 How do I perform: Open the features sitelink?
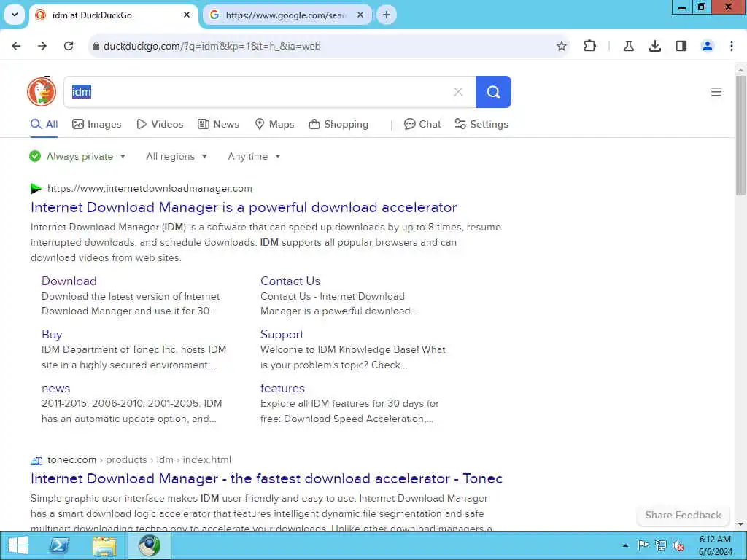282,388
